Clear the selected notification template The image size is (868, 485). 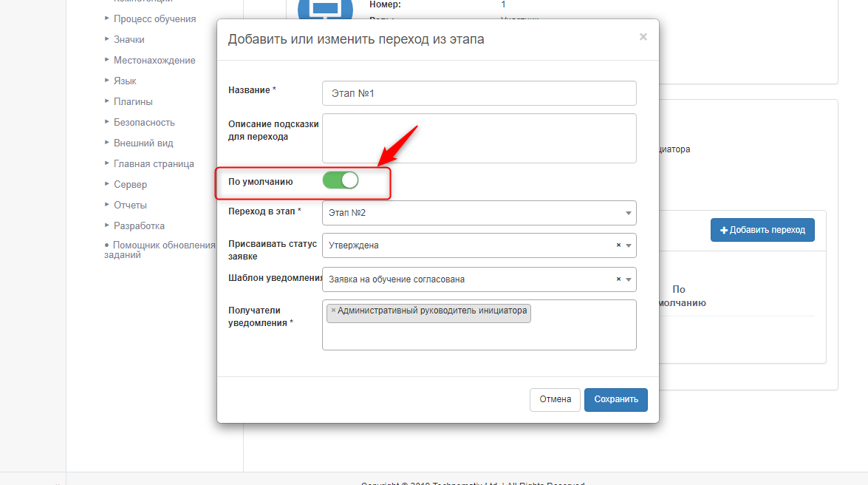(x=618, y=279)
